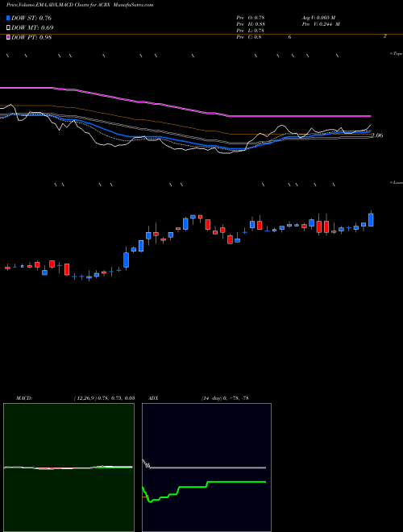This screenshot has height=532, width=403.
Task: Click the flat magenta DOW PT line segment
Action: [x=300, y=116]
